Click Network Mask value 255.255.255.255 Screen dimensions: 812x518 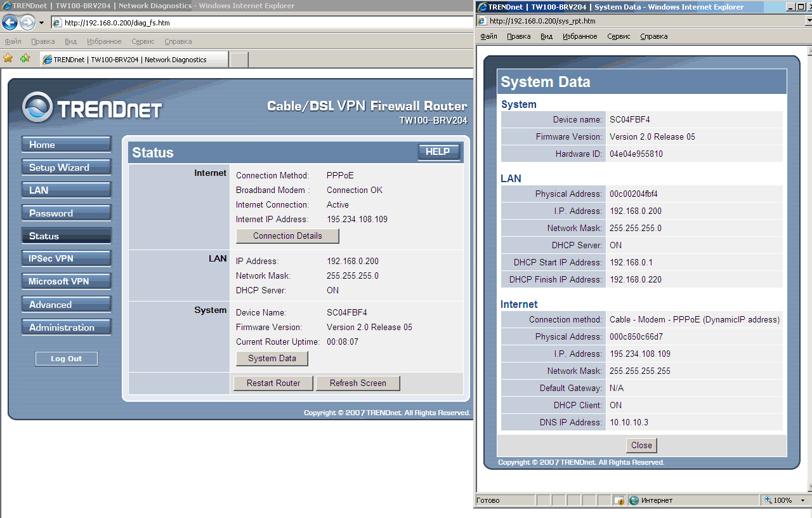pos(640,371)
